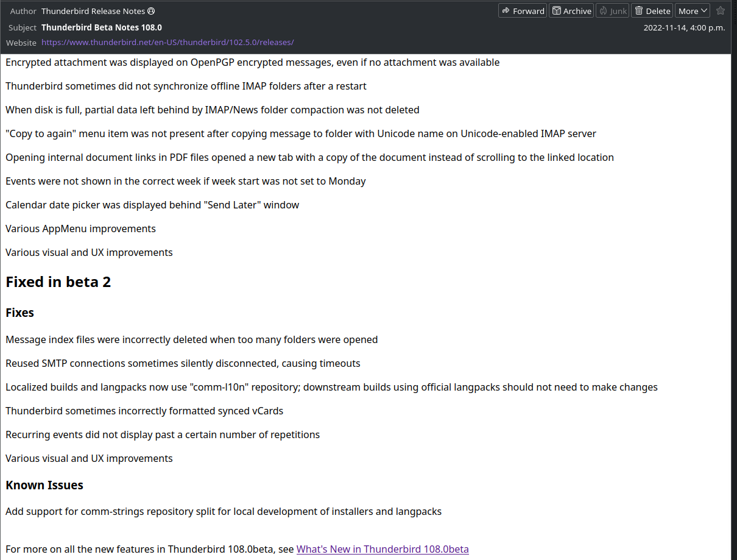
Task: Click 'Various AppMenu improvements' line
Action: pos(80,229)
